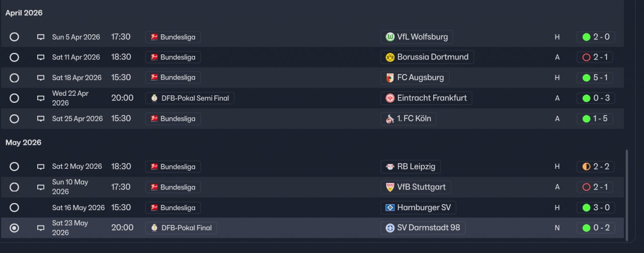
Task: Click the Eintracht Frankfurt crest icon
Action: (390, 98)
